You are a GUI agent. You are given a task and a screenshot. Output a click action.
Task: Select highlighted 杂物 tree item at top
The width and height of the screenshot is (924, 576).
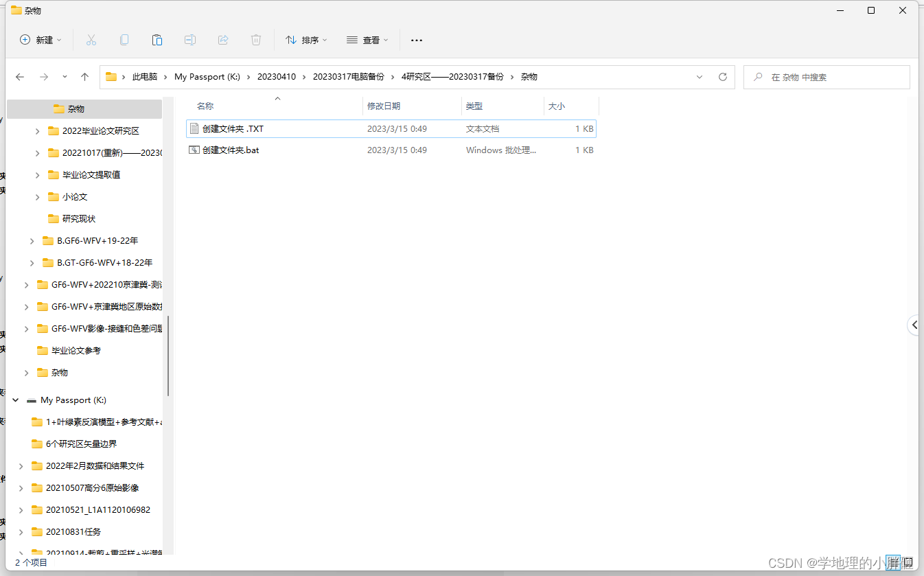(84, 108)
